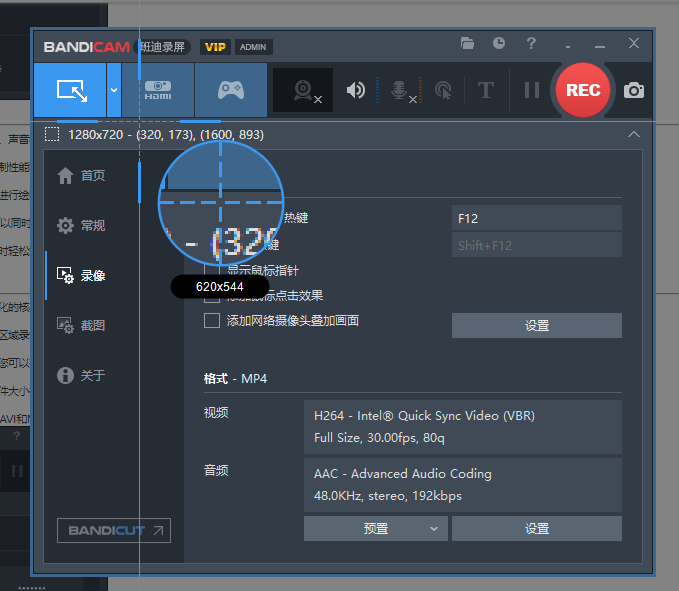This screenshot has height=591, width=679.
Task: Open format 设置 button at bottom
Action: click(x=537, y=528)
